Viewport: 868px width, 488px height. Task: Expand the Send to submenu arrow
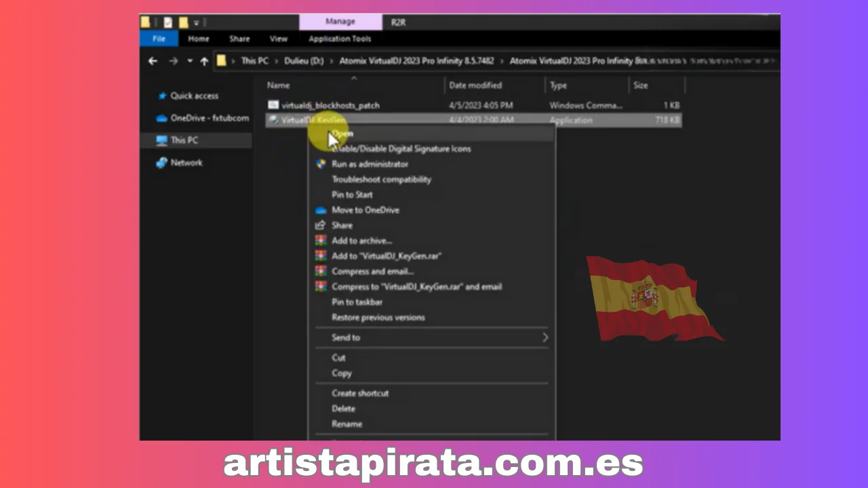click(545, 338)
